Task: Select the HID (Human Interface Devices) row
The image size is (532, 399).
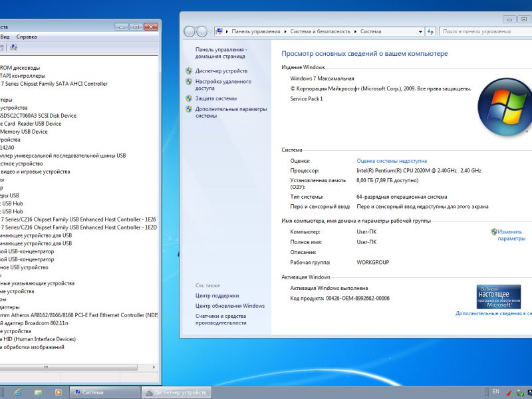Action: (x=38, y=339)
